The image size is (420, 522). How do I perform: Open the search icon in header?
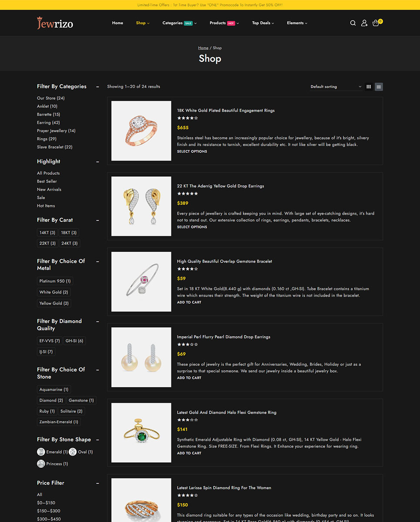coord(353,23)
